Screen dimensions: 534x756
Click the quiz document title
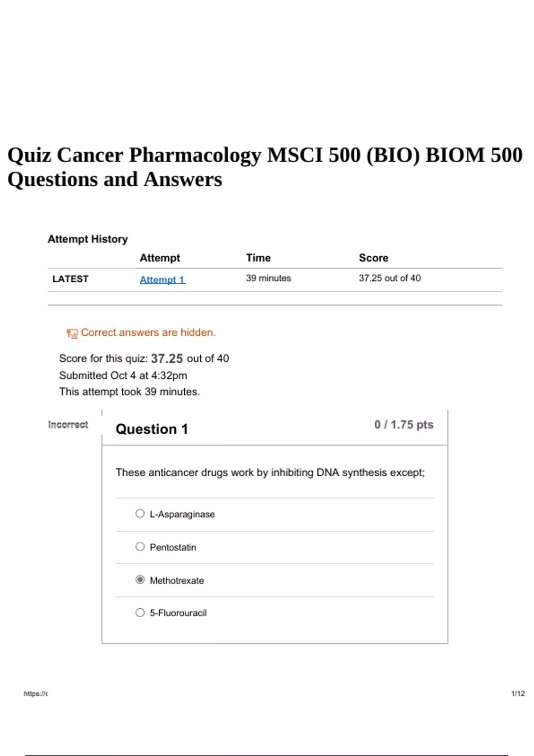pyautogui.click(x=265, y=167)
